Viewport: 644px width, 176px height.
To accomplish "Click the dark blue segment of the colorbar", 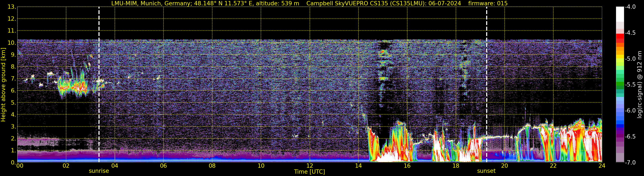I will (620, 126).
